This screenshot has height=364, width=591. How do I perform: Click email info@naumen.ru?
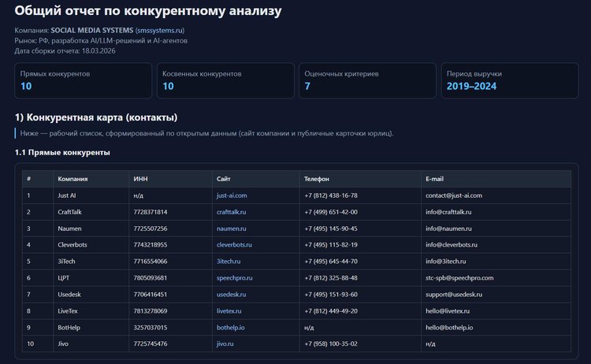coord(448,228)
